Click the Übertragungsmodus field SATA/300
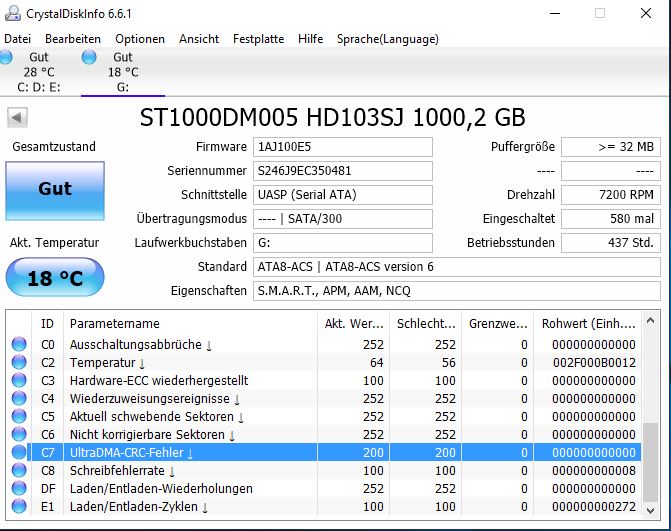Screen dimensions: 671x531 [x=343, y=219]
